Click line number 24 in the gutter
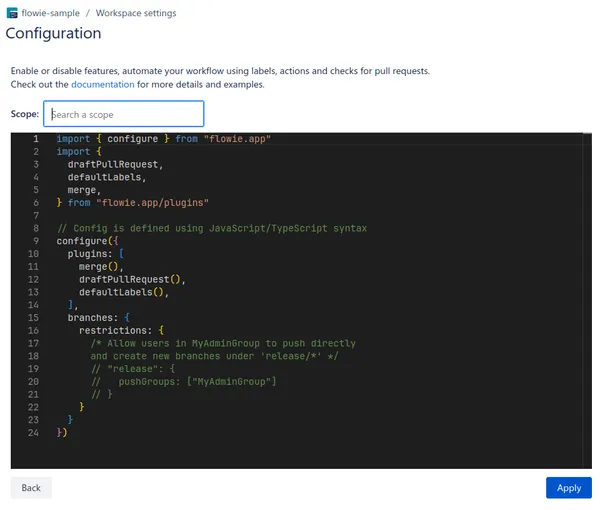This screenshot has width=600, height=510. 33,433
